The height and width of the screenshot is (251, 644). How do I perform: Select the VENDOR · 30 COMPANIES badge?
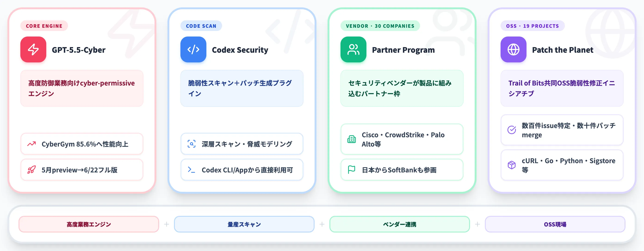pos(380,26)
